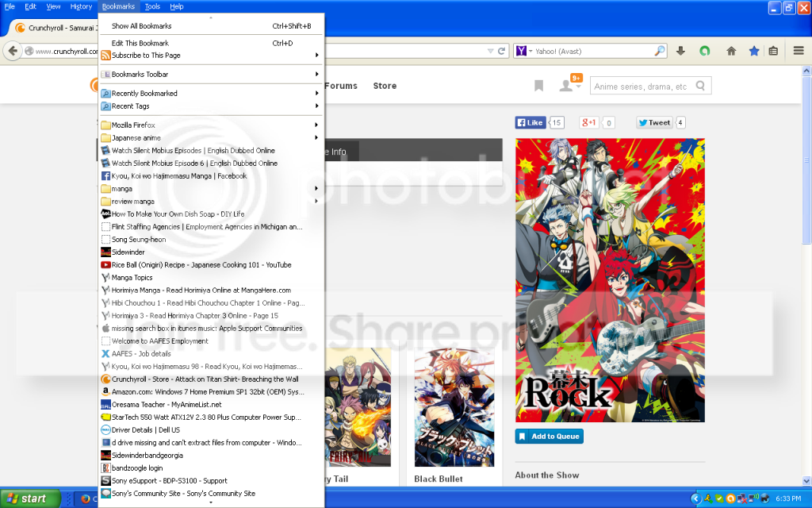812x508 pixels.
Task: Click the blue bookmark star icon
Action: (x=754, y=51)
